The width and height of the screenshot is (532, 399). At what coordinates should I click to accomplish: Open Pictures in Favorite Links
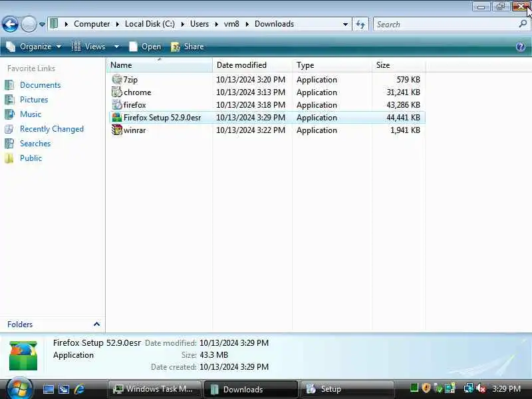34,99
